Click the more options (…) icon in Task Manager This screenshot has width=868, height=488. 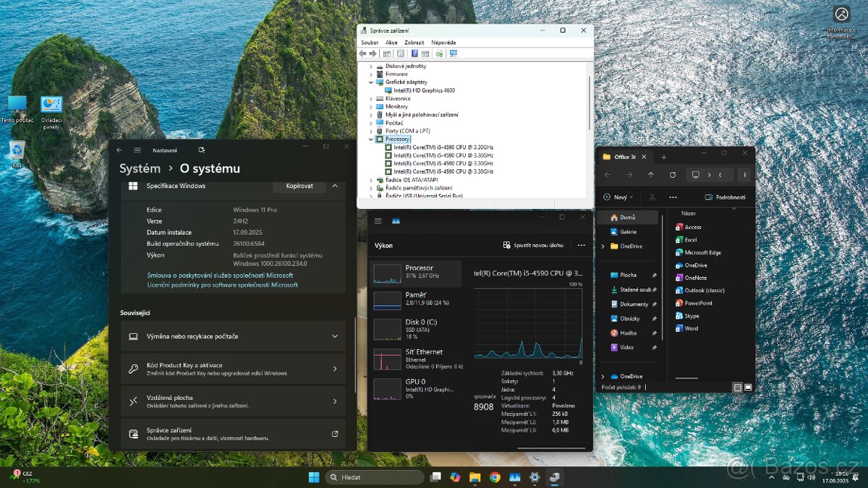pos(581,245)
